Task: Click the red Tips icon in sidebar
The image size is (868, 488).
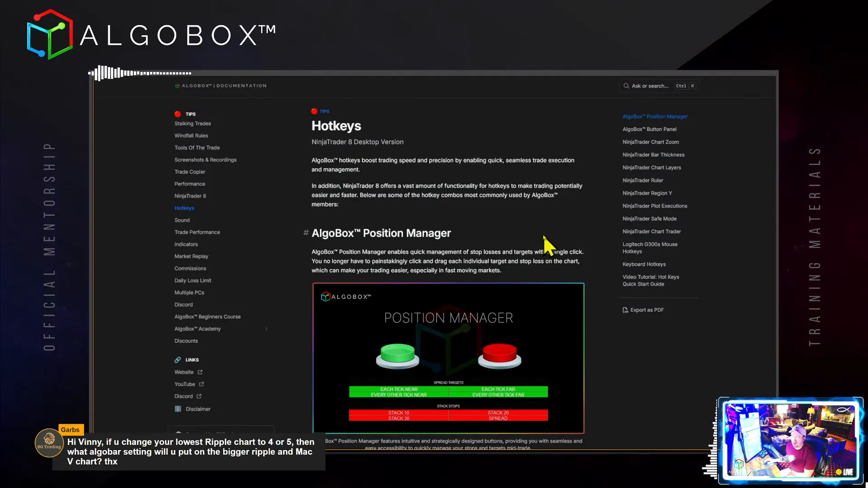Action: tap(178, 114)
